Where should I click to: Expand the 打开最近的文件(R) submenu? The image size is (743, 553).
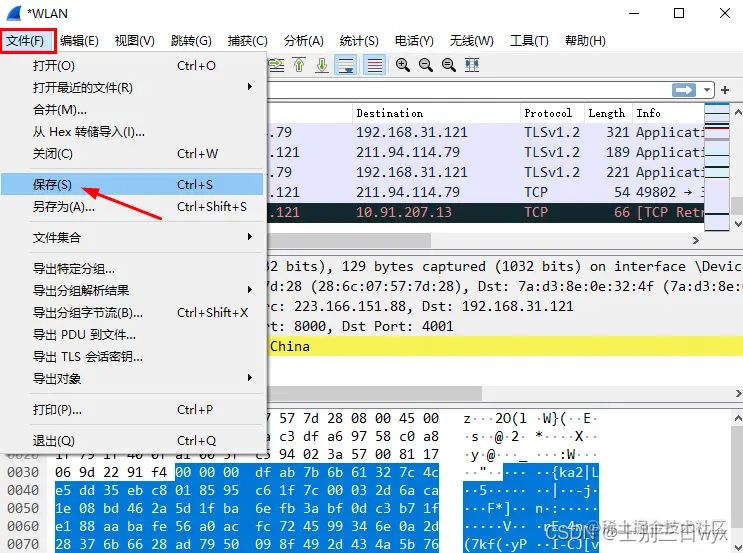pyautogui.click(x=132, y=88)
